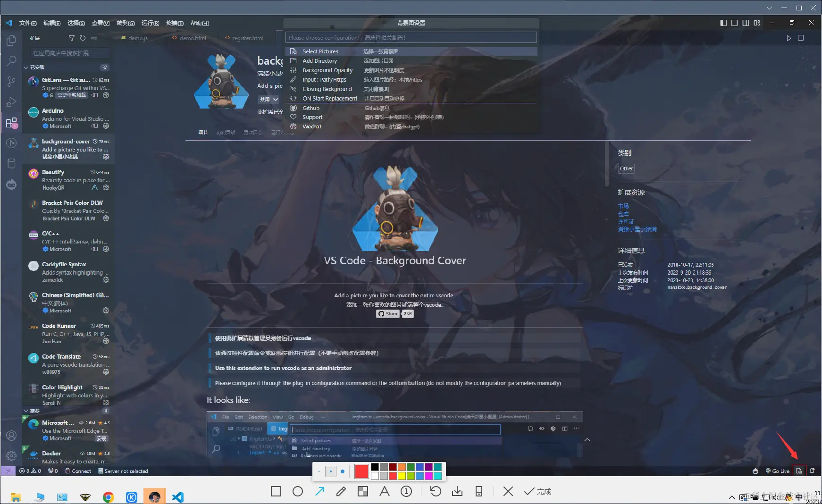
Task: Select the mosaic blur tool
Action: coord(363,491)
